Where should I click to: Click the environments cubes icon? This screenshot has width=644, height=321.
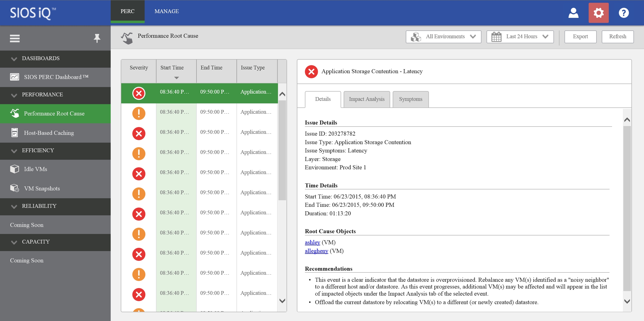pyautogui.click(x=416, y=37)
